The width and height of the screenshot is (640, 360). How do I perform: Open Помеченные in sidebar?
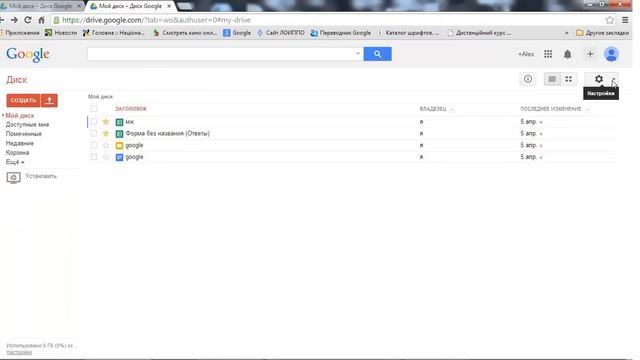[24, 134]
